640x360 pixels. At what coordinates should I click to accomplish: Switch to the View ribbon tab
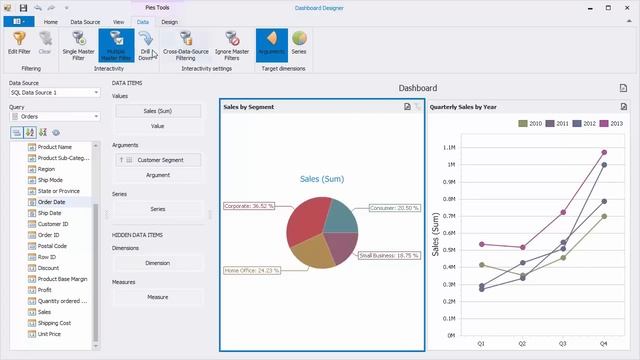point(118,22)
